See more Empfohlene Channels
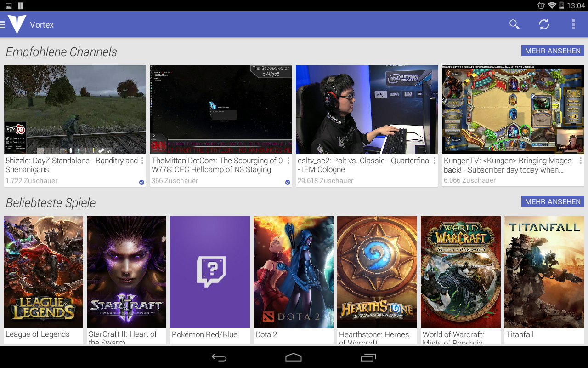The width and height of the screenshot is (588, 368). 553,51
